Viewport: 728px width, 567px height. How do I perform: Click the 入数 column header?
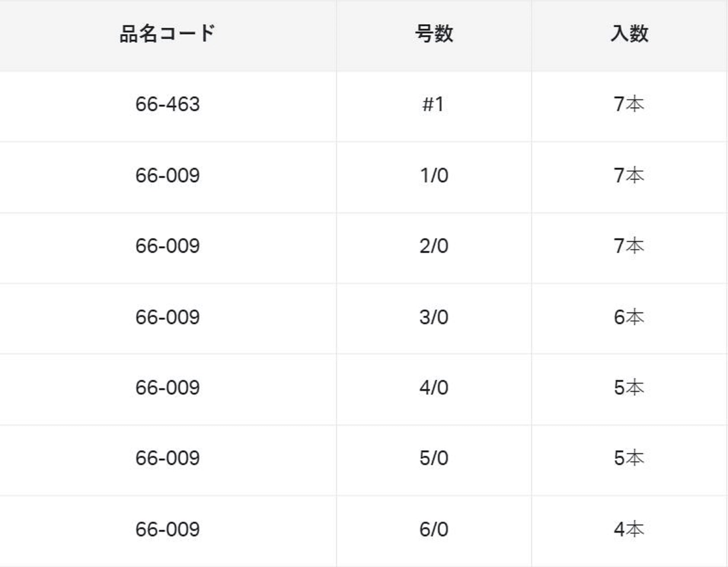point(629,34)
